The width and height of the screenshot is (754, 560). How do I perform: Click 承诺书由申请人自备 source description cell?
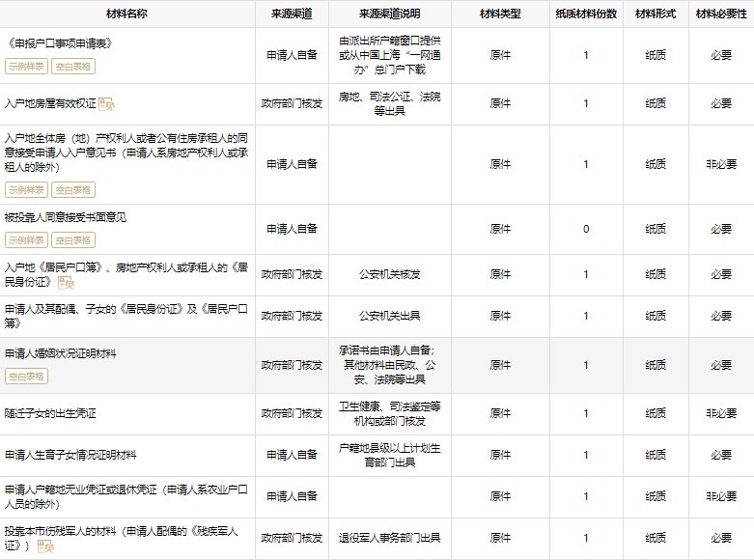[389, 365]
